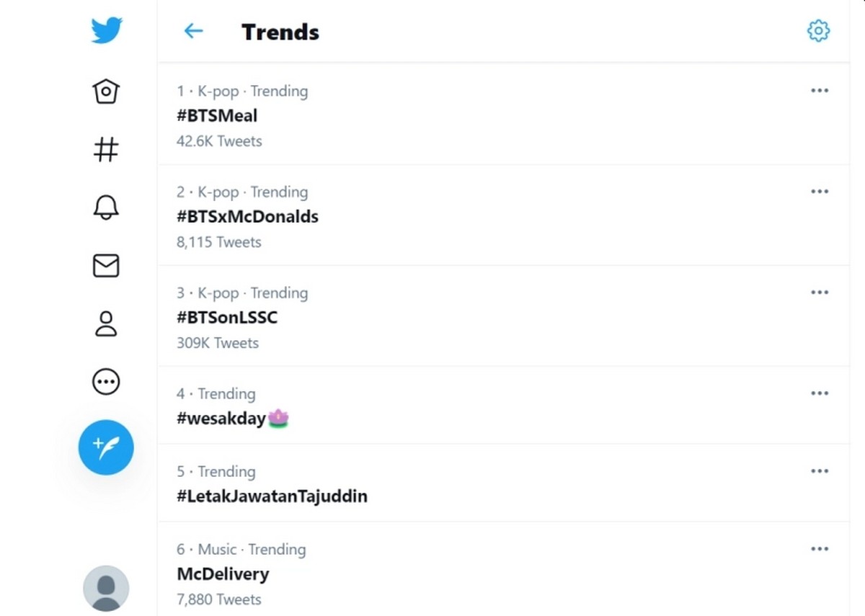Click the Twitter bird logo
Image resolution: width=865 pixels, height=616 pixels.
coord(107,31)
